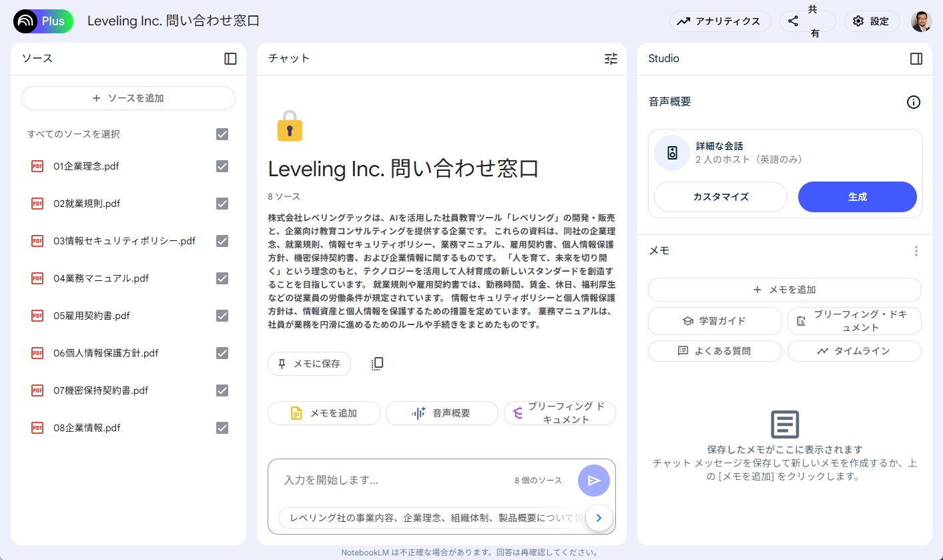Generate the audio overview with 生成
Image resolution: width=943 pixels, height=560 pixels.
[857, 196]
